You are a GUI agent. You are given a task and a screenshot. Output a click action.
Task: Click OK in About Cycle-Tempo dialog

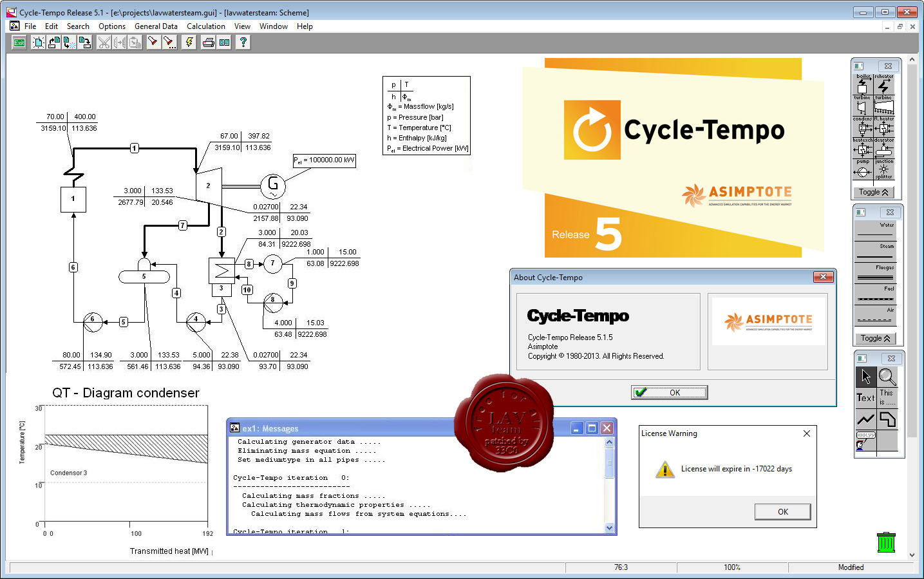tap(670, 392)
